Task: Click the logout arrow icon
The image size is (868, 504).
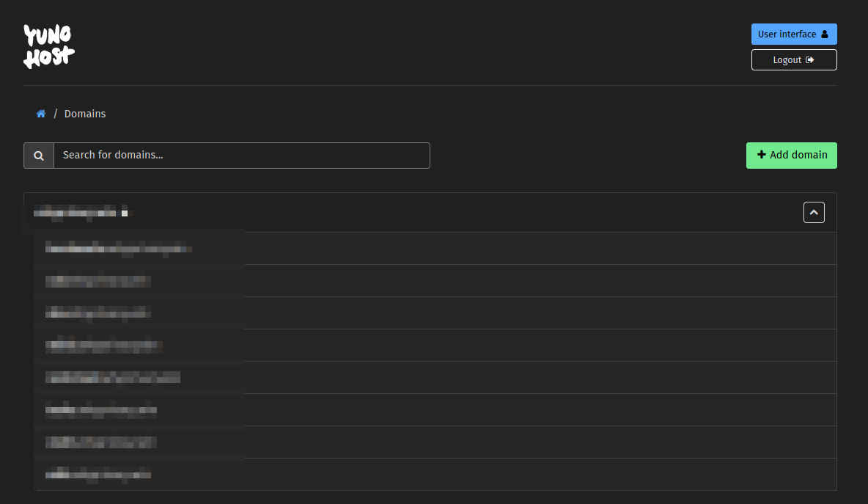Action: pyautogui.click(x=810, y=60)
